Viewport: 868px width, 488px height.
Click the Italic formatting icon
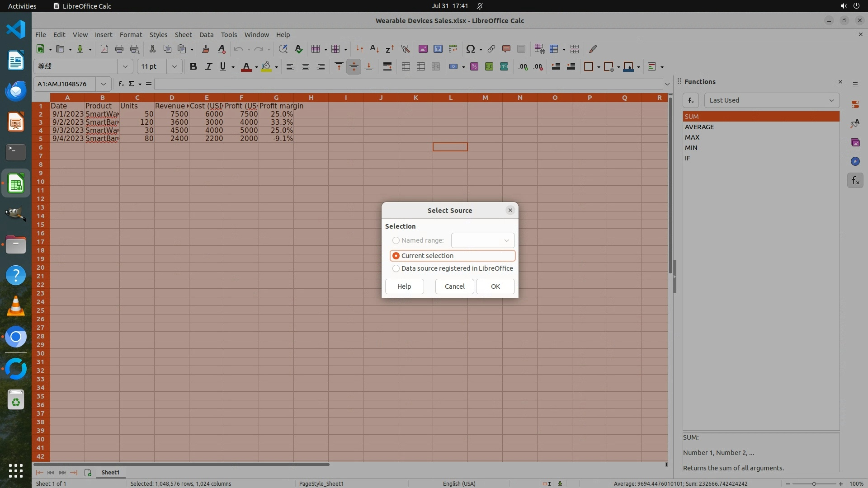pyautogui.click(x=208, y=67)
